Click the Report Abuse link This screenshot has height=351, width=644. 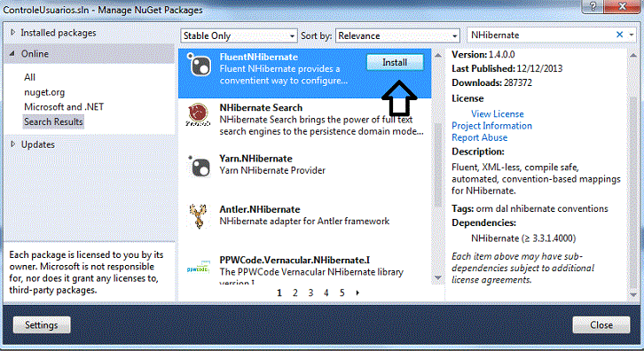(x=479, y=137)
